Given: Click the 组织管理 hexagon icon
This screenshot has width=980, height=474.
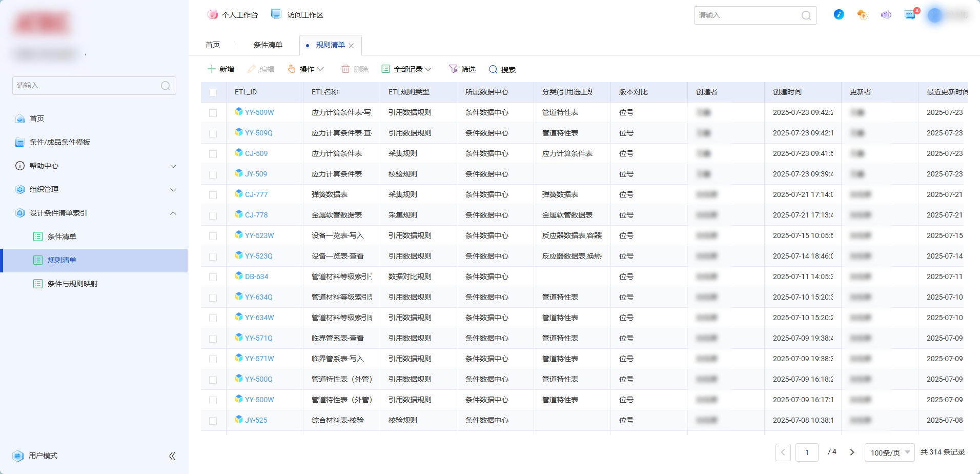Looking at the screenshot, I should (x=20, y=189).
